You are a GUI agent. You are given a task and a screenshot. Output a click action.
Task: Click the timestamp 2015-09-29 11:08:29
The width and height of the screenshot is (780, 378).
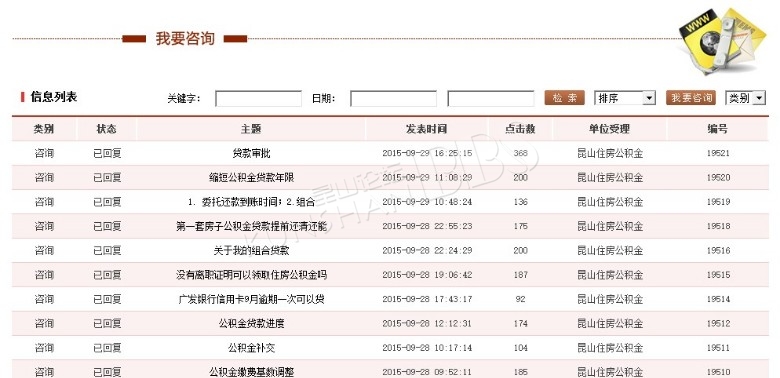pyautogui.click(x=427, y=178)
